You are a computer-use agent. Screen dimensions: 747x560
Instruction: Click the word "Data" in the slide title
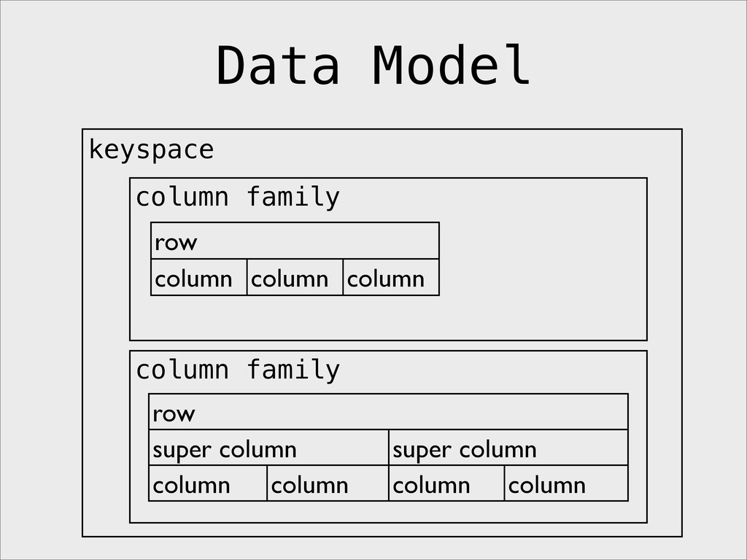278,65
